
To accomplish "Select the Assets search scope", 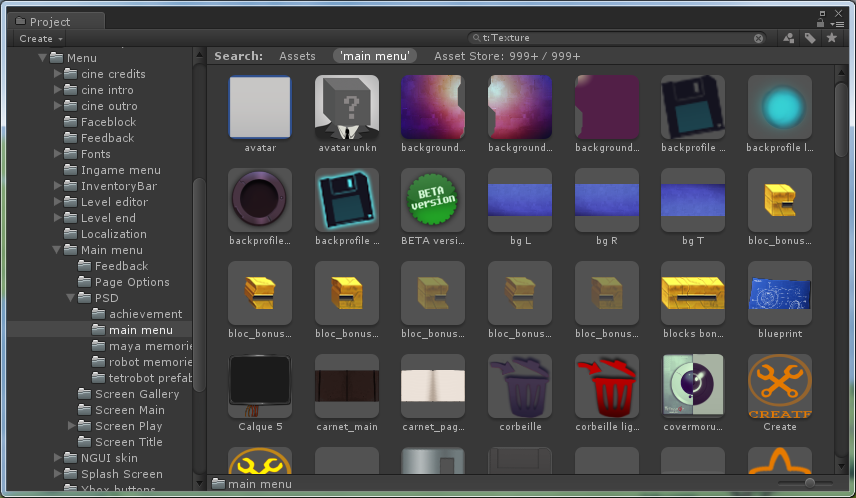I will point(297,56).
